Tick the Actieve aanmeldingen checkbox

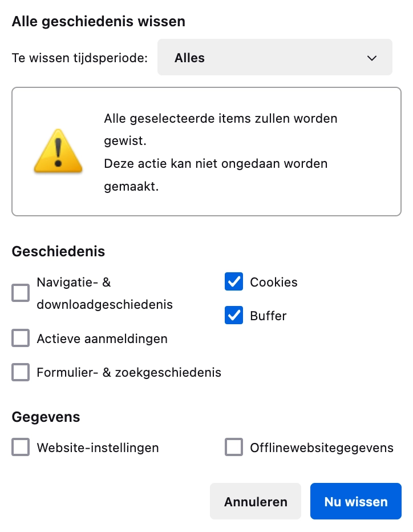click(x=21, y=338)
